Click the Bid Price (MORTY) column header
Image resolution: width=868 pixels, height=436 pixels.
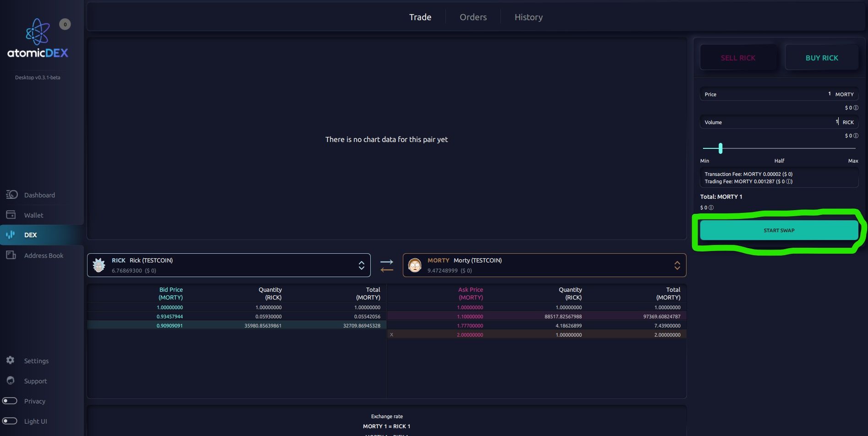tap(170, 294)
